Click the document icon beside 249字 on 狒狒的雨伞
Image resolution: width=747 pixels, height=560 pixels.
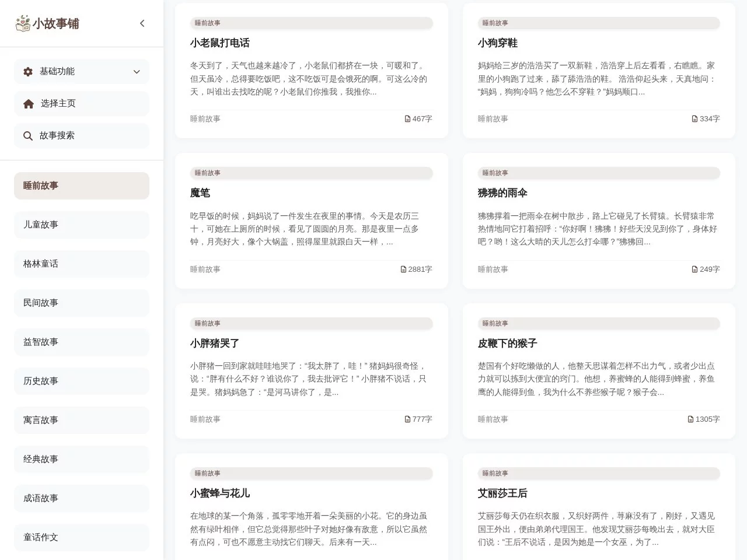(694, 269)
